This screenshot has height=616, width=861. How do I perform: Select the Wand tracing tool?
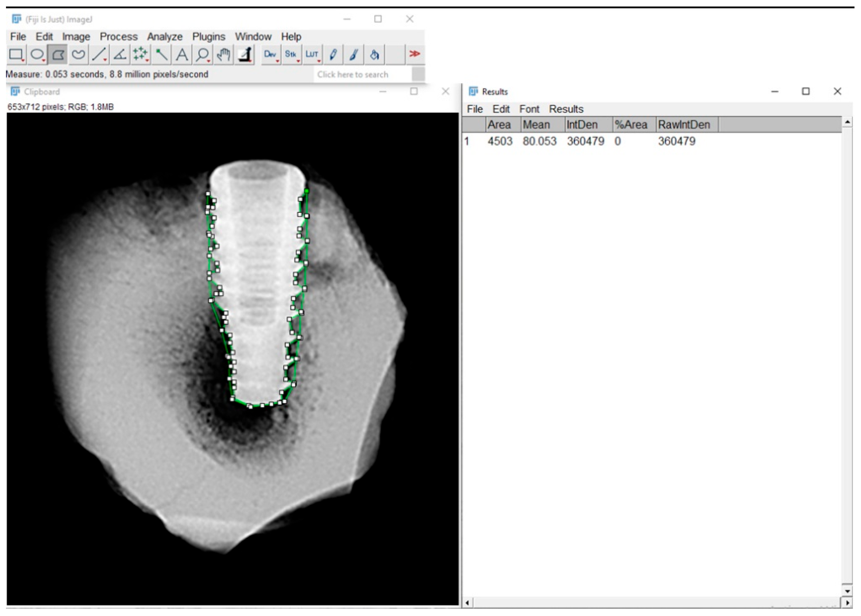(x=161, y=55)
